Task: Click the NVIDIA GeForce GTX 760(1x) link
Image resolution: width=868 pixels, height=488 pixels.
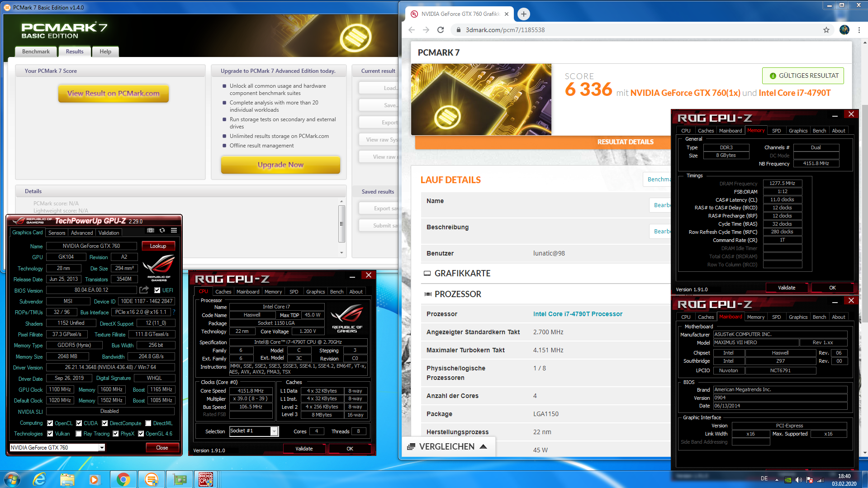Action: tap(685, 93)
